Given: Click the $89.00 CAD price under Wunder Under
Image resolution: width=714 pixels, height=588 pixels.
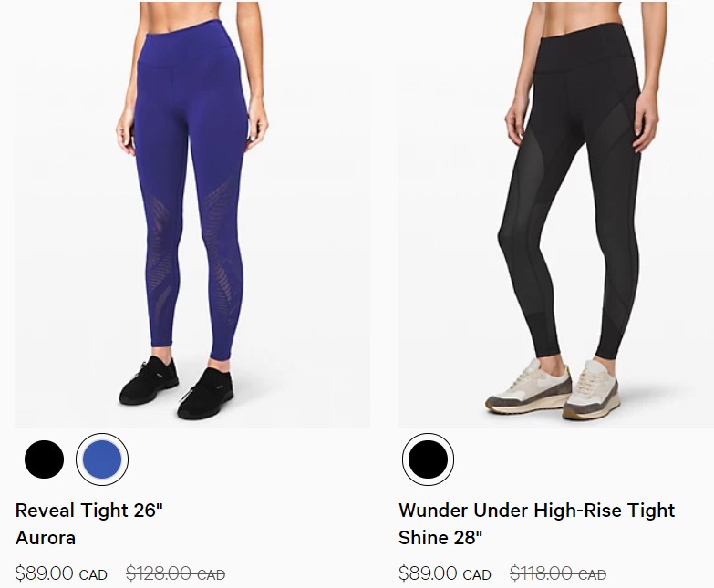Looking at the screenshot, I should (445, 573).
